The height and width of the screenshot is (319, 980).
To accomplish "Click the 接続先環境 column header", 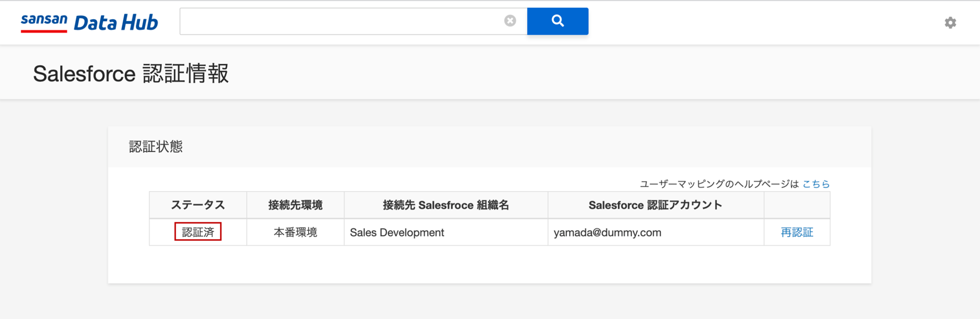I will 295,205.
